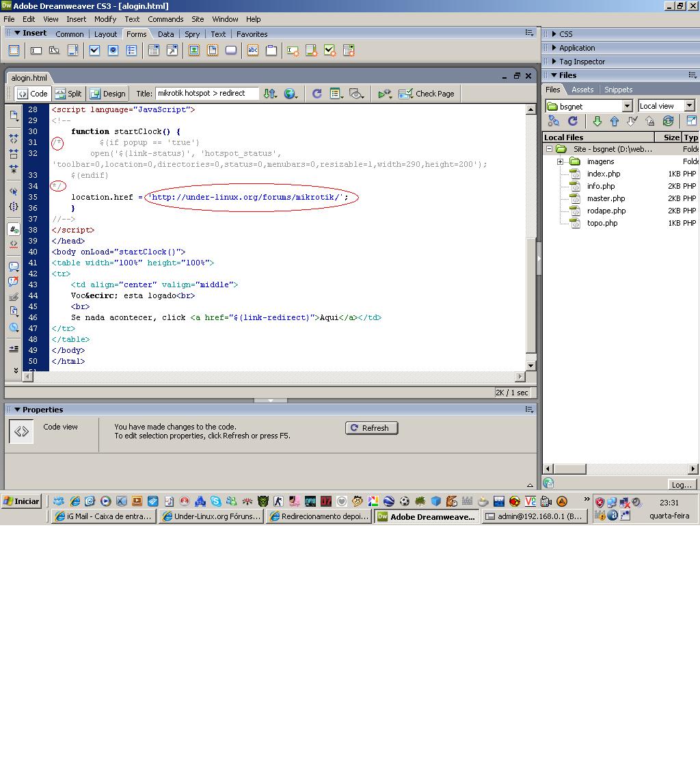Insert a Label form element

click(x=253, y=51)
